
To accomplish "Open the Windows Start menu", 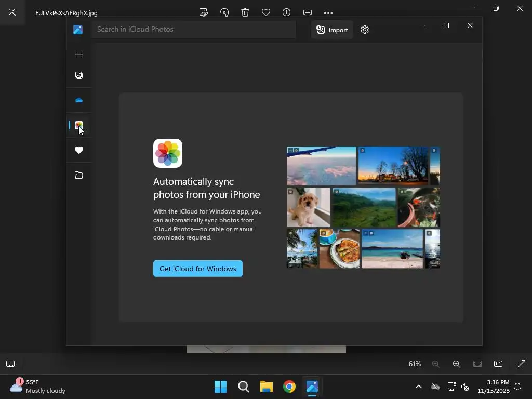I will (x=220, y=387).
